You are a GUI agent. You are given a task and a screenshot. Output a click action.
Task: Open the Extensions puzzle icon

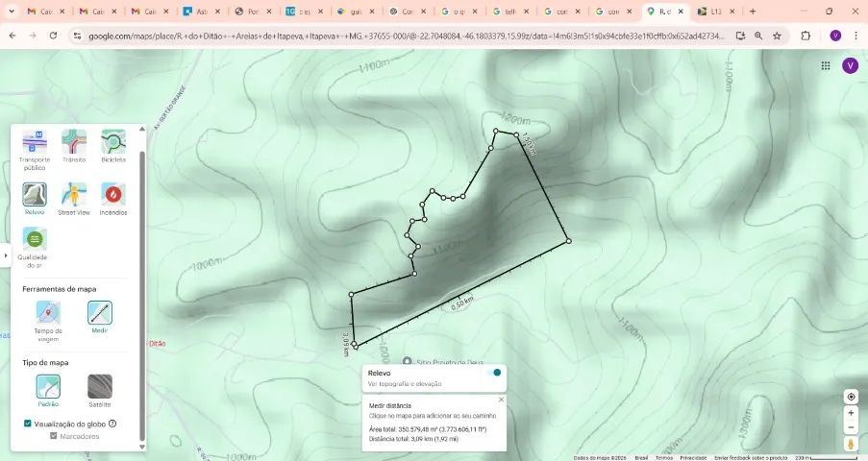click(806, 36)
